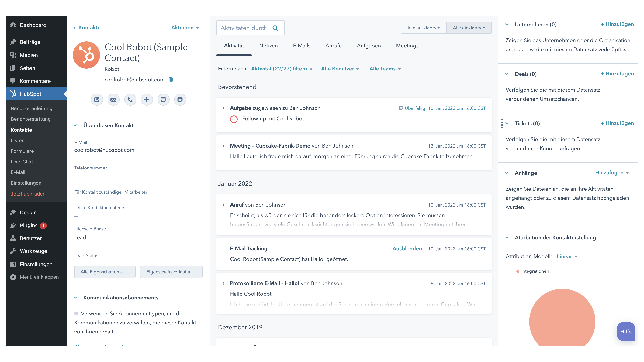Select HubSpot in the sidebar menu

pos(36,94)
